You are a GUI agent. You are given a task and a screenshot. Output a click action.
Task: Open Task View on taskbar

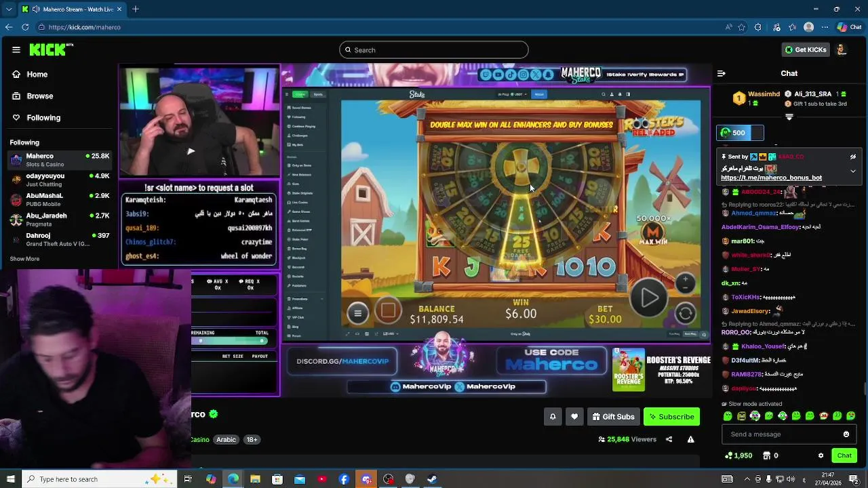click(x=188, y=479)
